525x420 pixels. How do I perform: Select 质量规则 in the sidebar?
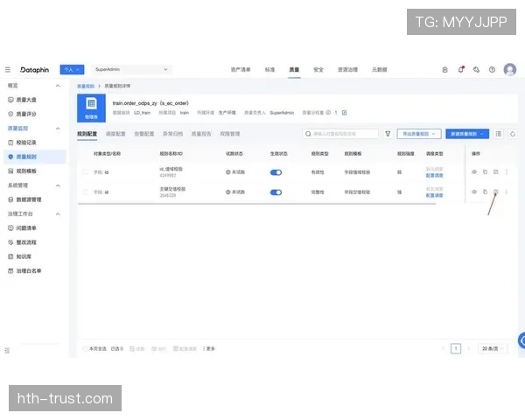(x=35, y=157)
